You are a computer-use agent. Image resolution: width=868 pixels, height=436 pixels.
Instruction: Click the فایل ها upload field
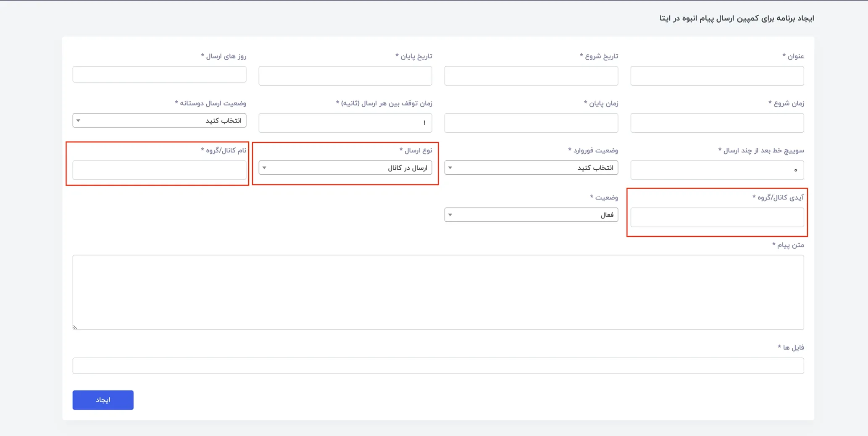point(438,365)
